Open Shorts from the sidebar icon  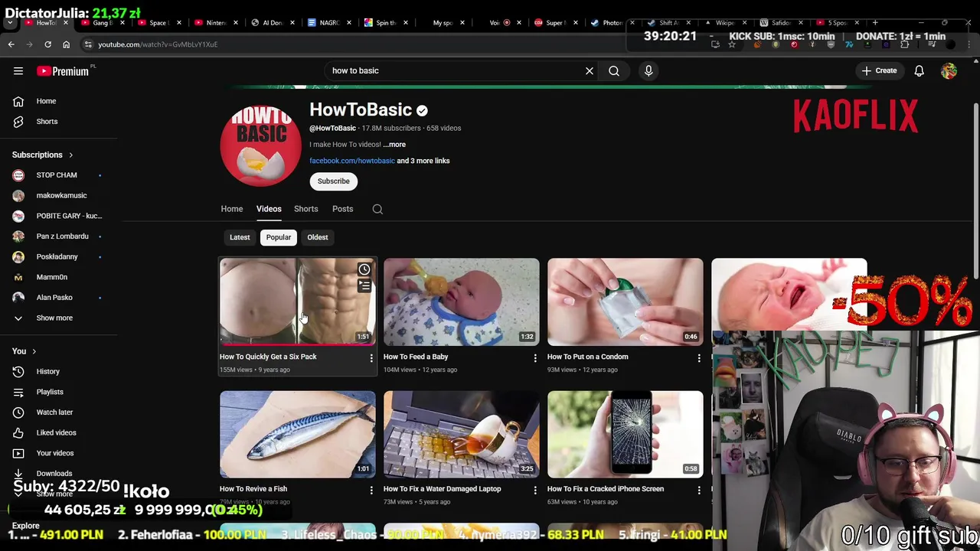pos(18,122)
